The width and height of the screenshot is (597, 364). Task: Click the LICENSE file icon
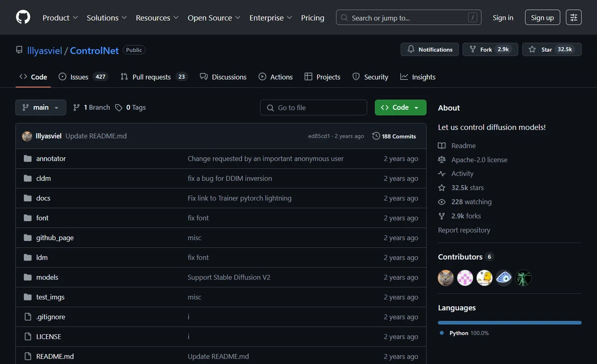tap(27, 337)
